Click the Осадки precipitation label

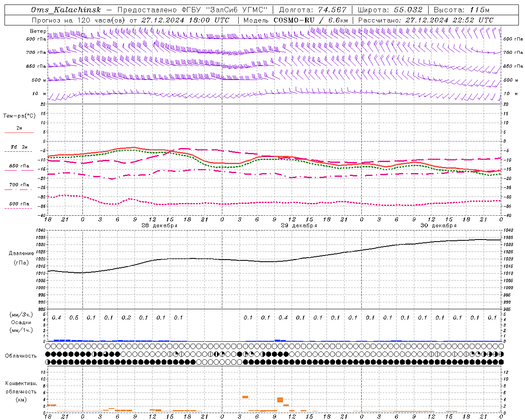coord(21,322)
